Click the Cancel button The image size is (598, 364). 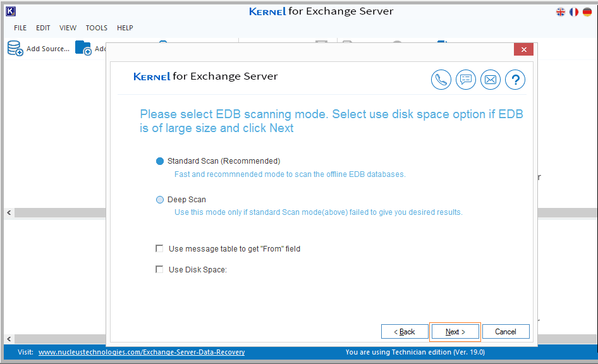click(x=506, y=332)
